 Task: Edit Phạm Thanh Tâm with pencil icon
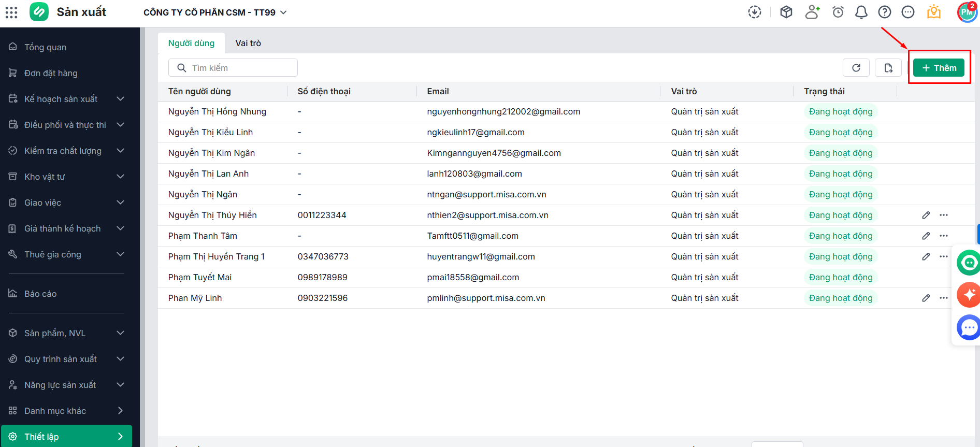click(926, 236)
